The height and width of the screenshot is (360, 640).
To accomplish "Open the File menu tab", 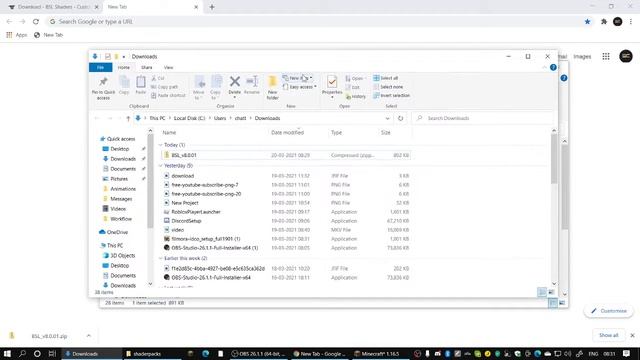I will coord(100,67).
